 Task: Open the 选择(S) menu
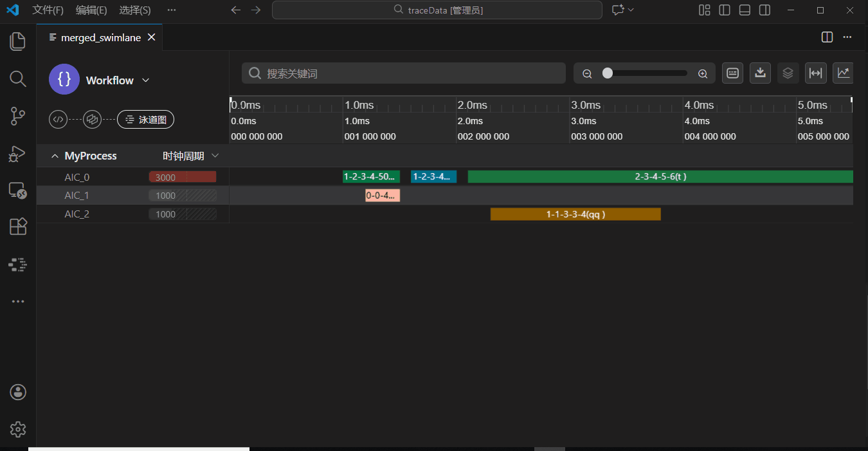coord(135,10)
